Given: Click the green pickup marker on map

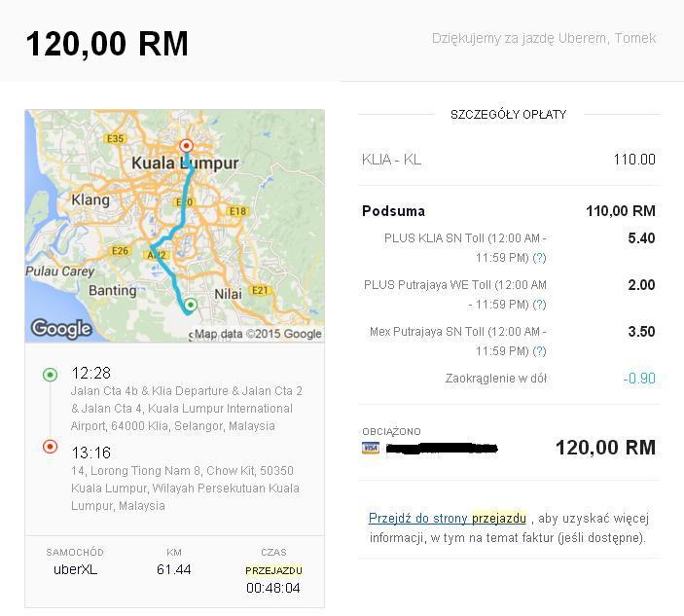Looking at the screenshot, I should coord(190,305).
